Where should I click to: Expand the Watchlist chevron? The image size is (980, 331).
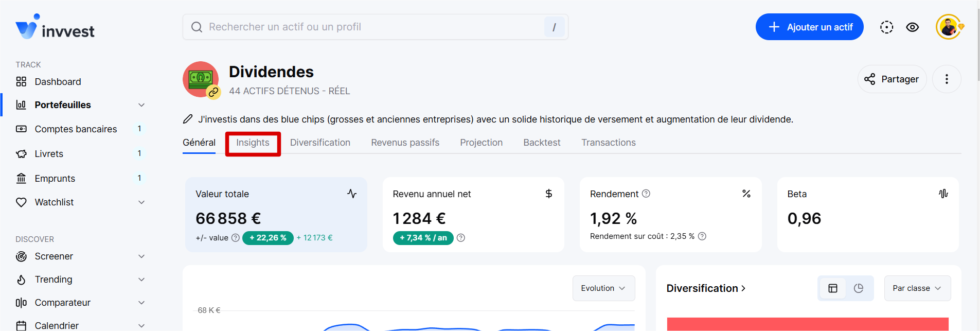[x=141, y=202]
